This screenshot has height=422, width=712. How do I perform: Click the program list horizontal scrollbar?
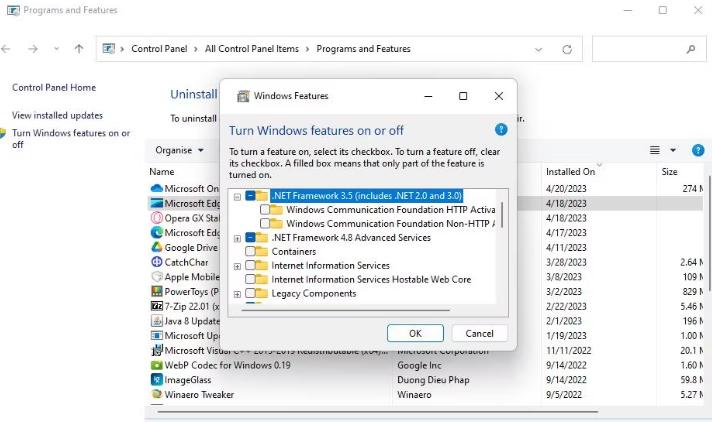pyautogui.click(x=378, y=412)
